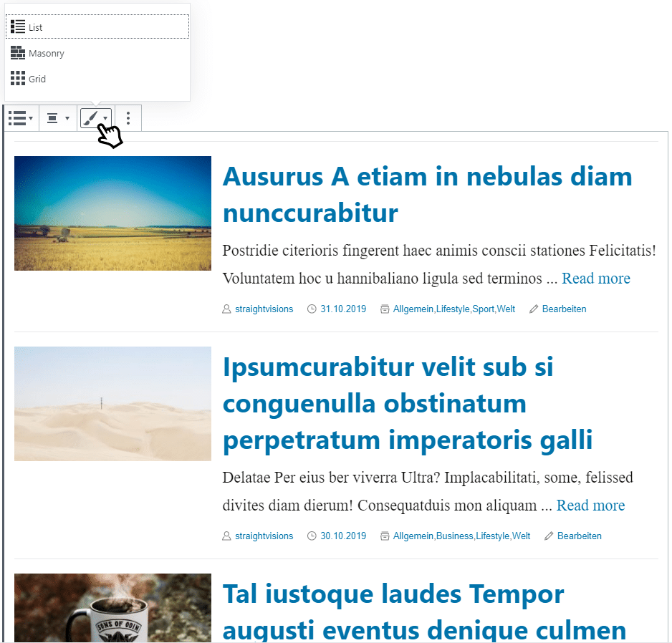The width and height of the screenshot is (672, 643).
Task: Click the excerpt text starting Postridie citerioris
Action: pos(439,264)
